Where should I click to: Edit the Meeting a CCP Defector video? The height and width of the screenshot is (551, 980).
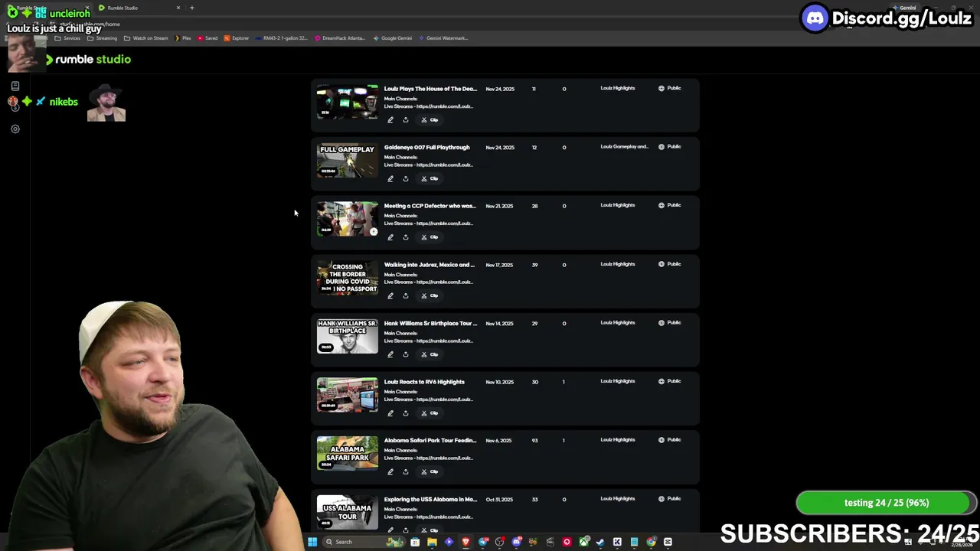(x=390, y=237)
